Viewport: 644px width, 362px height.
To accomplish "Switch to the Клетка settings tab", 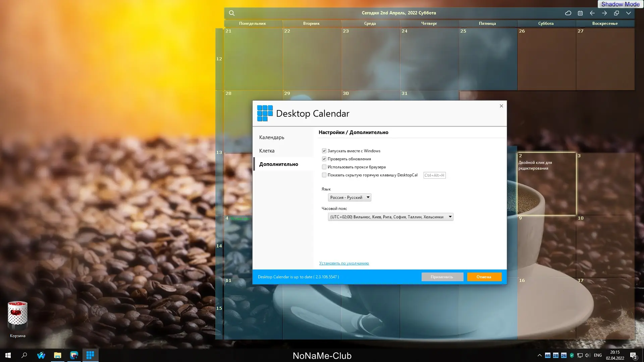I will (x=267, y=151).
